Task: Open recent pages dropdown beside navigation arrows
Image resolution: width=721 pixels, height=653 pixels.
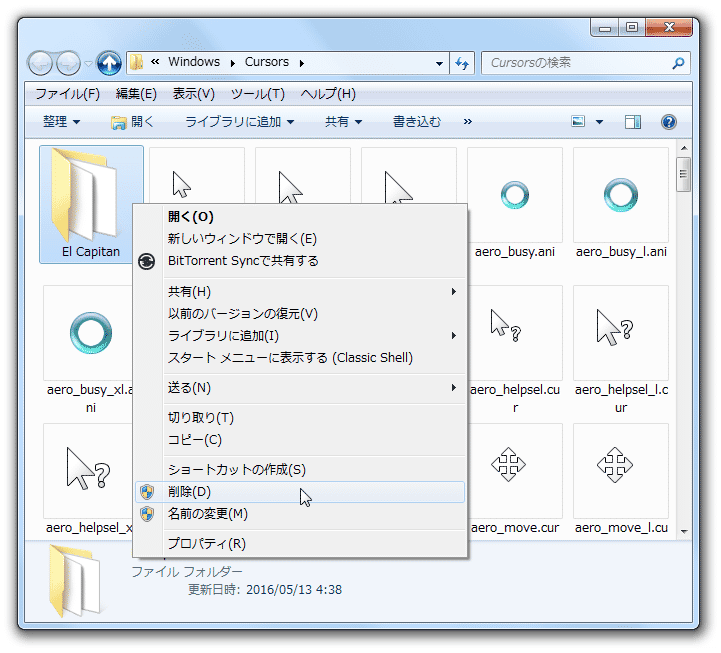Action: [88, 63]
